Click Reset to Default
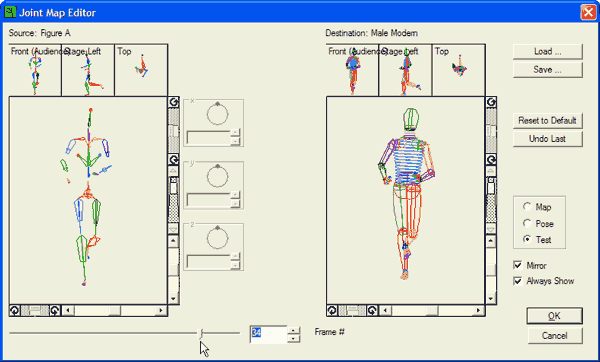Viewport: 600px width, 362px height. [x=548, y=121]
